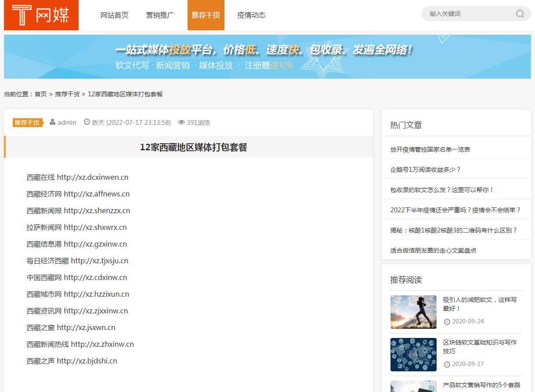This screenshot has width=535, height=392.
Task: Click the 西藏新闻报 http://xz.shenzzx.cn line
Action: pyautogui.click(x=78, y=211)
